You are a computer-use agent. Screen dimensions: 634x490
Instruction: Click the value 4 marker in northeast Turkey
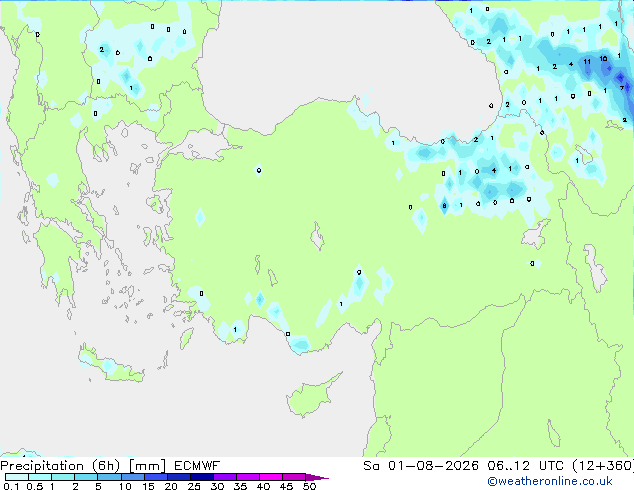[494, 171]
